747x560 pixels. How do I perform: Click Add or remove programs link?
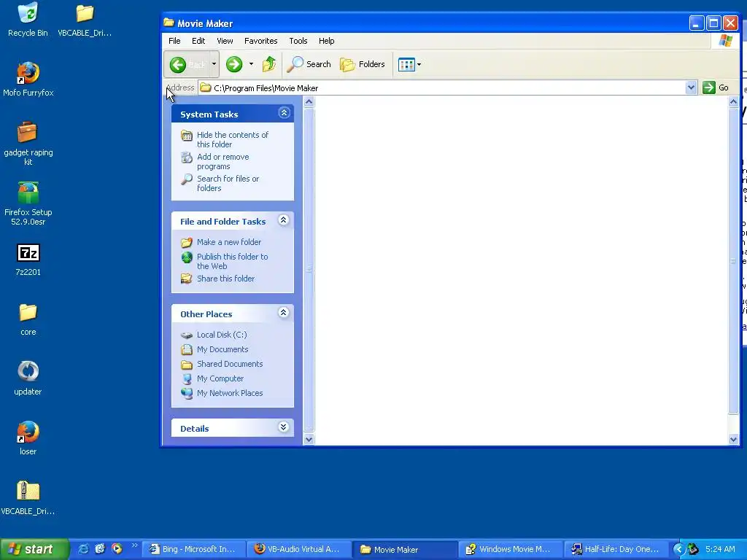click(x=223, y=161)
